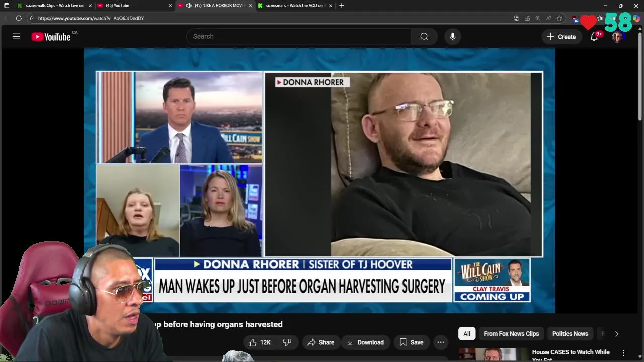Open the YouTube guide hamburger menu
The image size is (644, 362).
coord(16,36)
